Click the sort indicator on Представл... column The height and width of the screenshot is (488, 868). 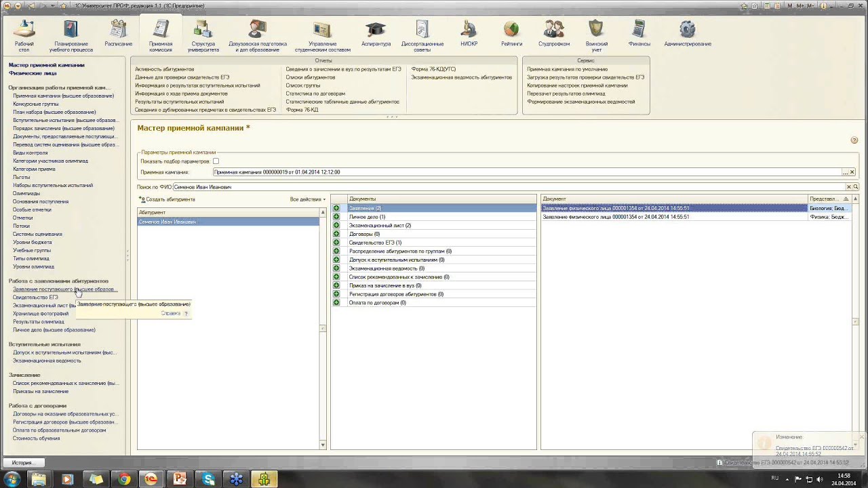coord(846,199)
